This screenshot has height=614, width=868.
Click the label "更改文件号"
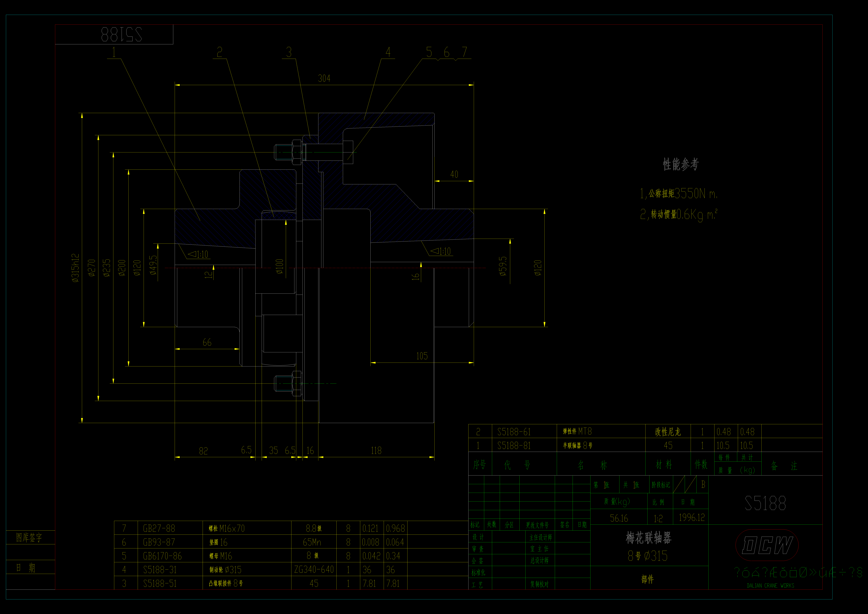coord(537,525)
